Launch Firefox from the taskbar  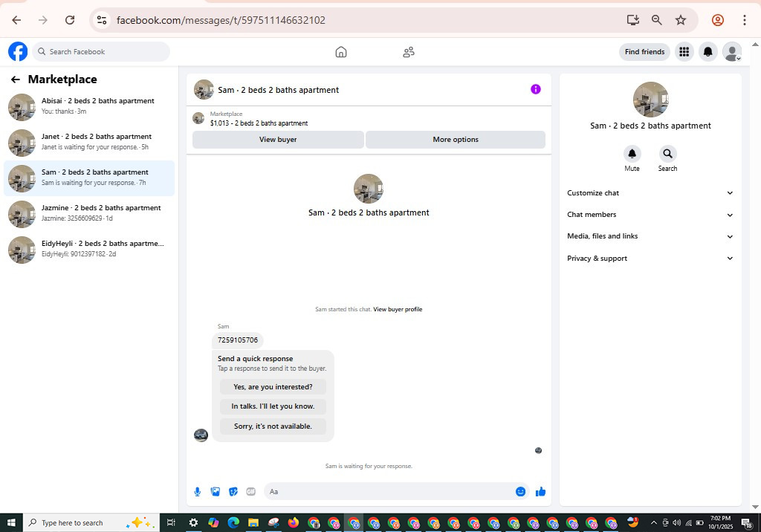click(x=293, y=523)
